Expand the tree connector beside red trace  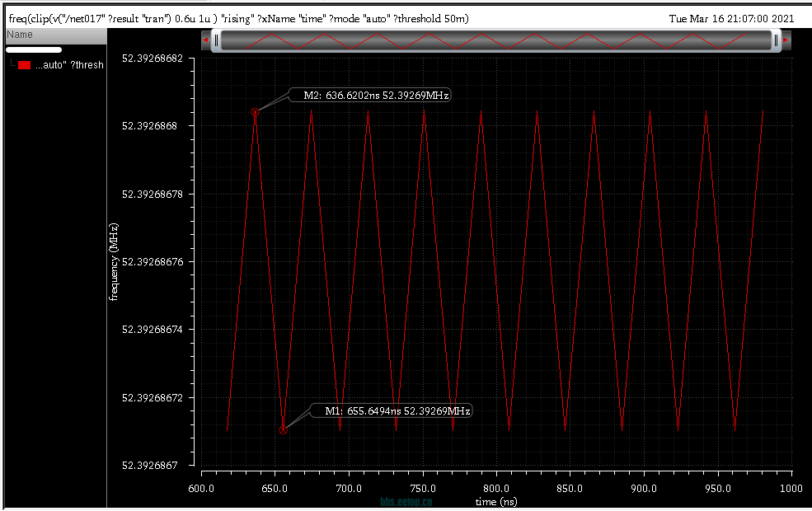pos(12,63)
